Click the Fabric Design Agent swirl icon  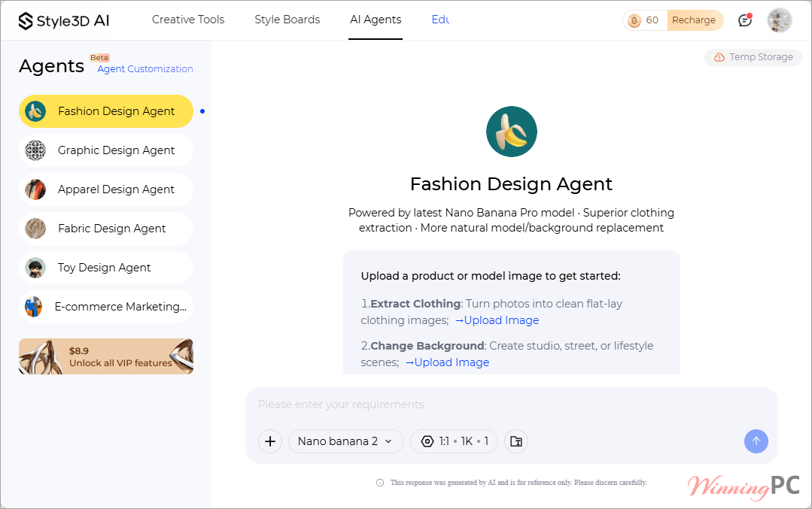[35, 229]
